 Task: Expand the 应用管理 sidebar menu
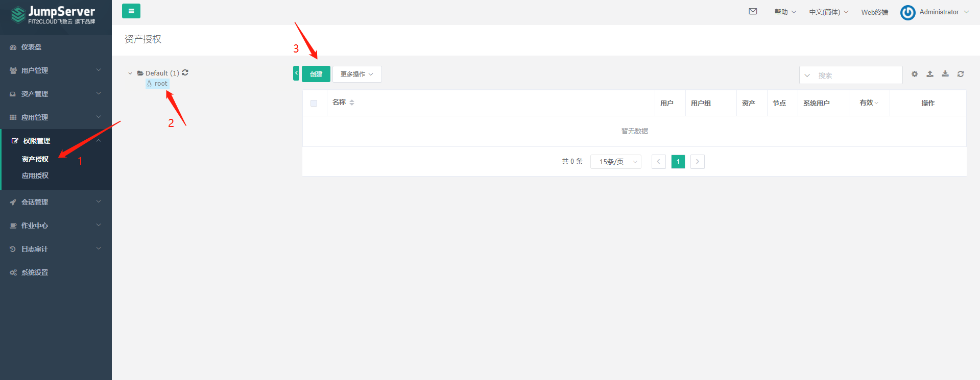coord(56,117)
